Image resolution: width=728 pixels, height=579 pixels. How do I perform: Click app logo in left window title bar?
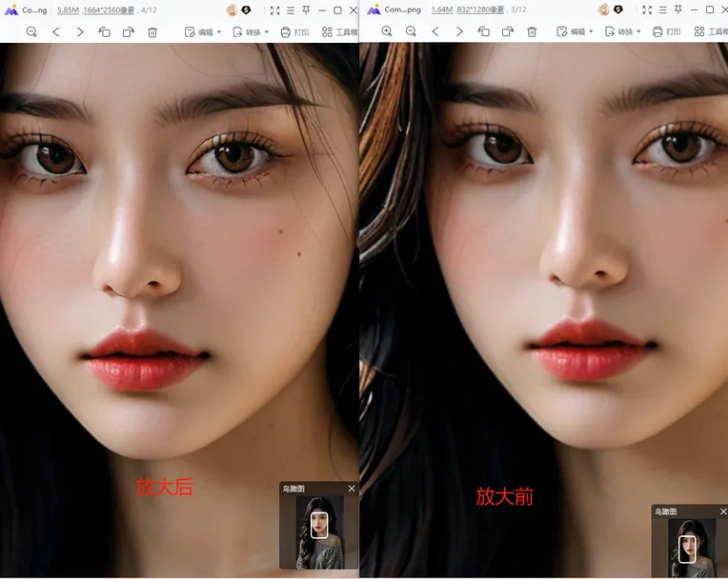11,10
